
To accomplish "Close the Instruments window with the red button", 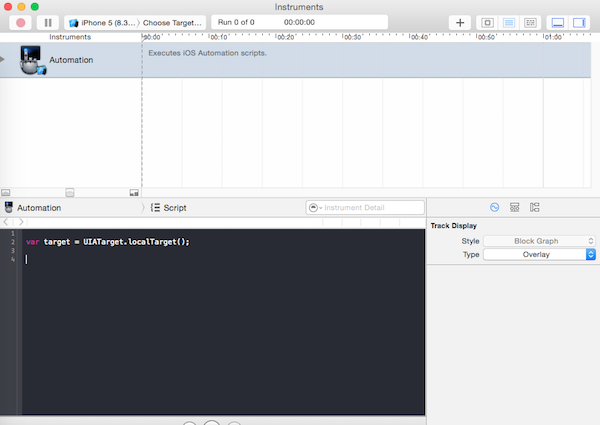I will [8, 7].
